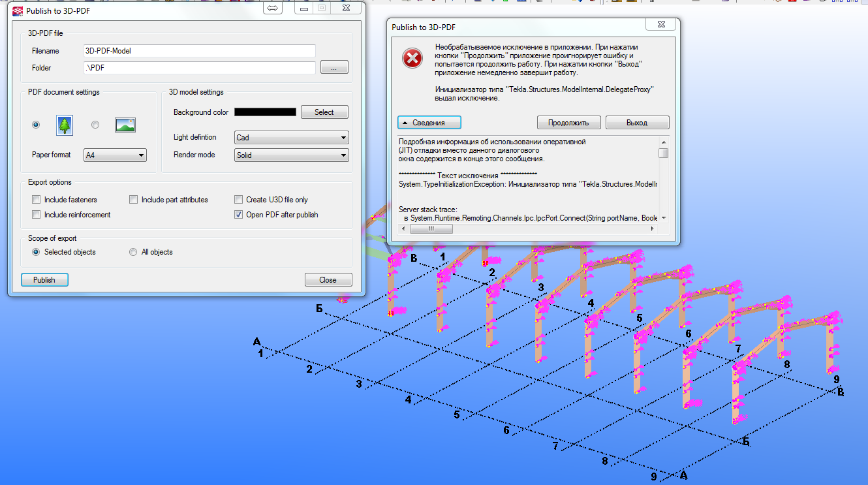Click the black Background color swatch
Viewport: 868px width, 485px height.
click(265, 112)
